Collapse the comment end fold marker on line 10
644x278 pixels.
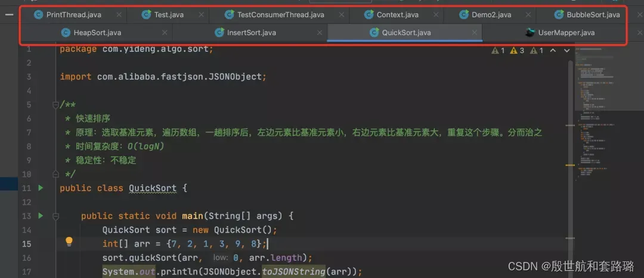coord(56,174)
